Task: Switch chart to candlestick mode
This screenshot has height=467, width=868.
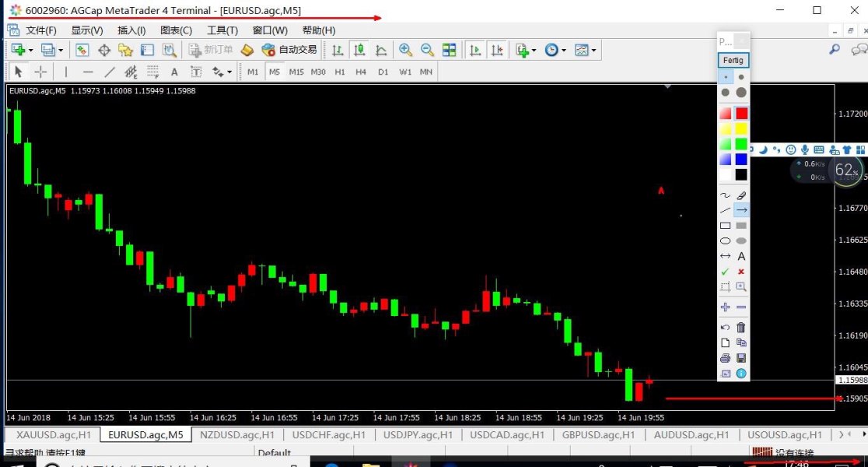Action: pos(359,50)
